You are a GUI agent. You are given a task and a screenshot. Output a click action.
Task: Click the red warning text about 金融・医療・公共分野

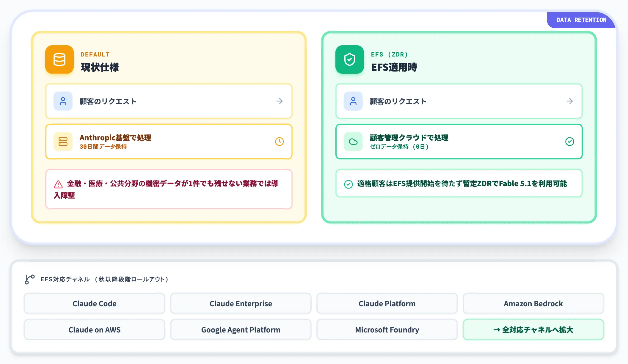click(x=166, y=189)
